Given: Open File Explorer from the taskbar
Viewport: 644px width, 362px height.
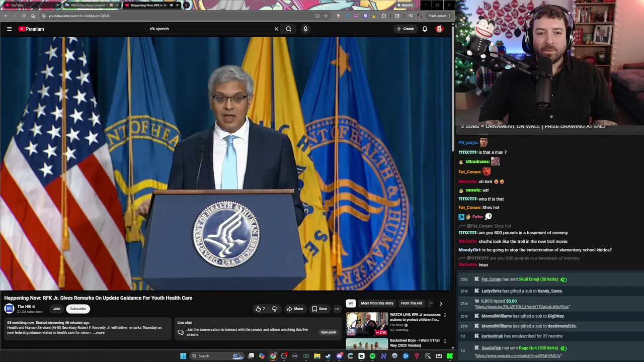Looking at the screenshot, I should tap(317, 356).
